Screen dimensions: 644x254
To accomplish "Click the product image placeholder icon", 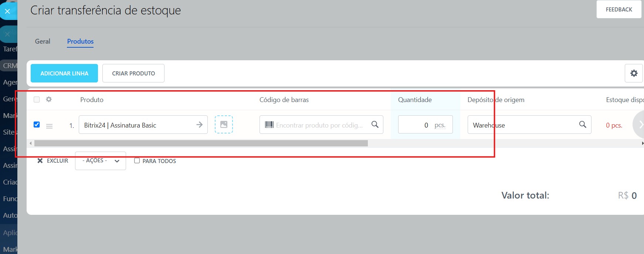I will point(224,125).
